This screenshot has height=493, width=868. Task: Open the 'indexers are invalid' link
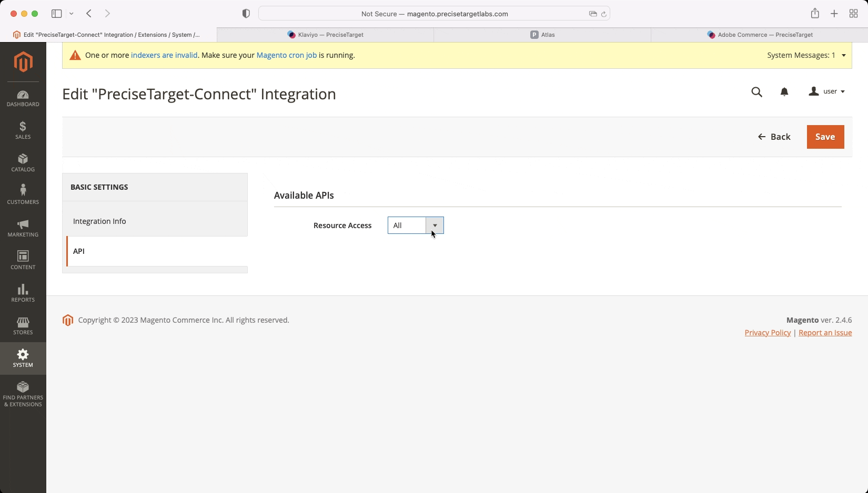[164, 55]
